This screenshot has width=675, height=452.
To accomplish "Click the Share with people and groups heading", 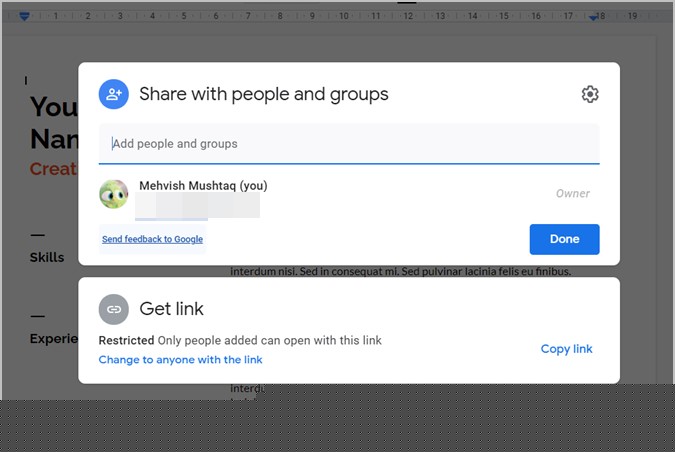I will [263, 94].
